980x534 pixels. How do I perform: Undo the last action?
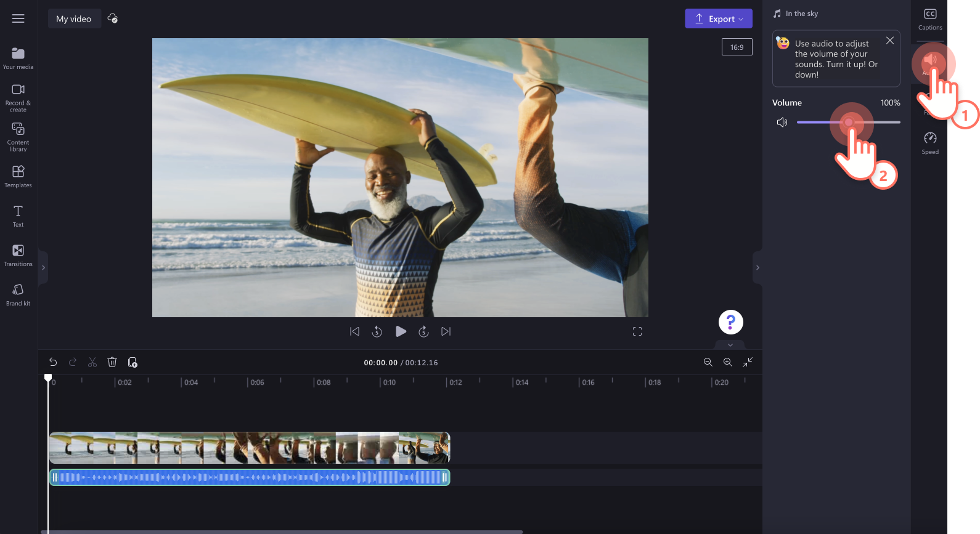point(53,362)
